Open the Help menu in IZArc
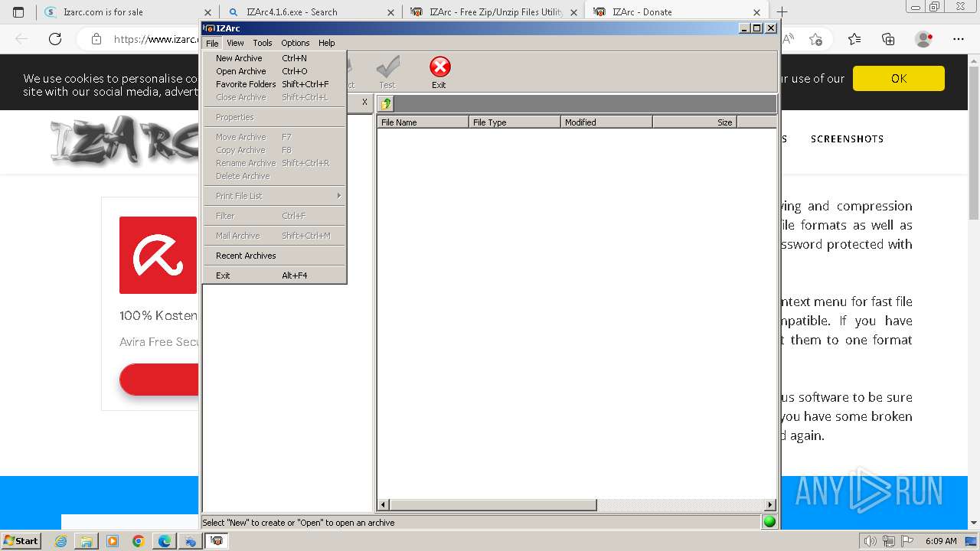Viewport: 980px width, 551px height. (327, 43)
